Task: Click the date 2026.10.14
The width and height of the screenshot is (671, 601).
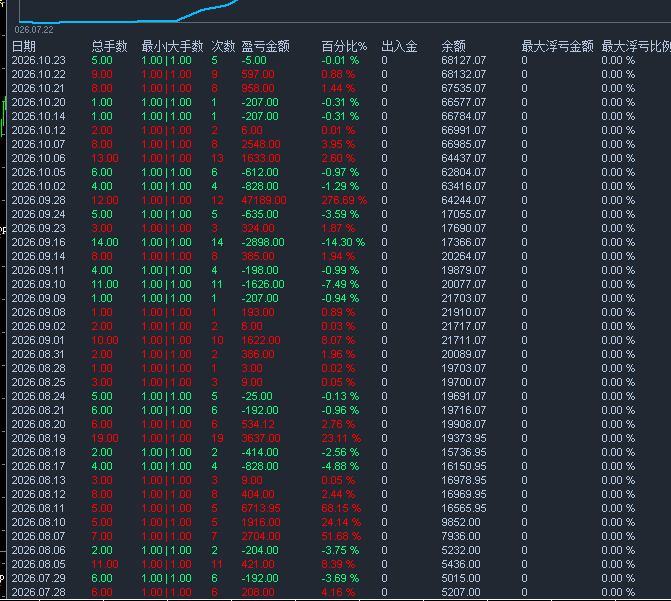Action: pyautogui.click(x=39, y=116)
